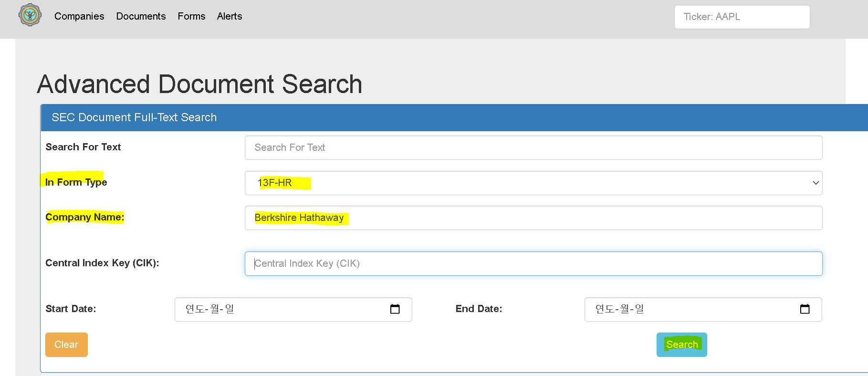This screenshot has height=376, width=868.
Task: Click the Advanced Document Search heading
Action: pos(199,84)
